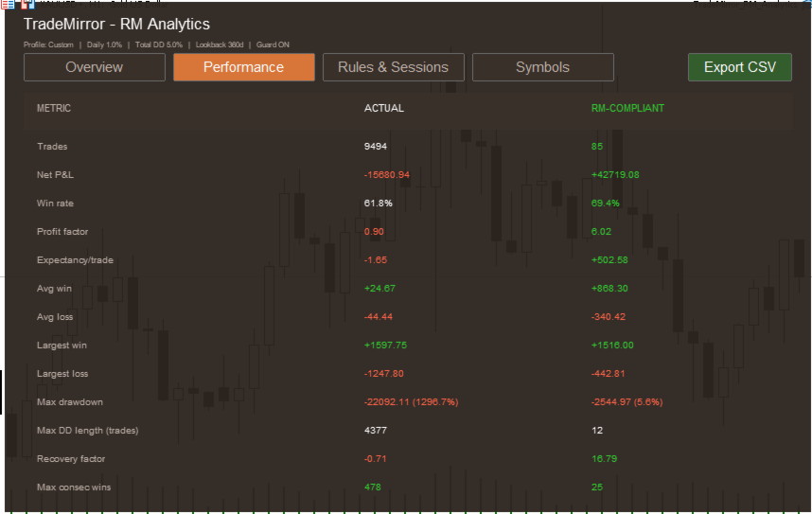Click the Avg win metric label
The width and height of the screenshot is (812, 514).
tap(54, 289)
